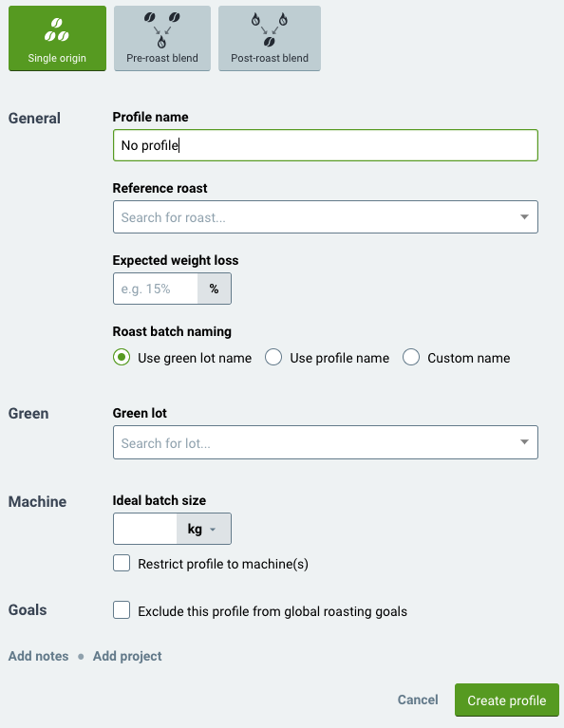564x728 pixels.
Task: Click the percent unit addon
Action: [x=215, y=289]
